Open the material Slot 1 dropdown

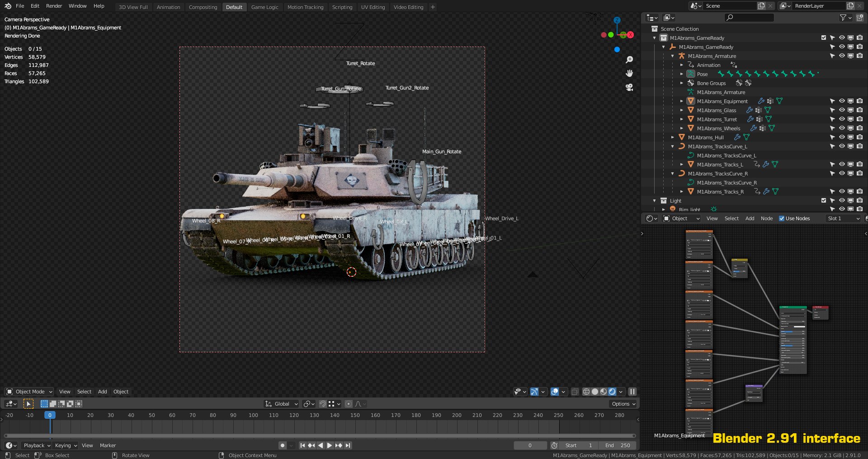843,218
